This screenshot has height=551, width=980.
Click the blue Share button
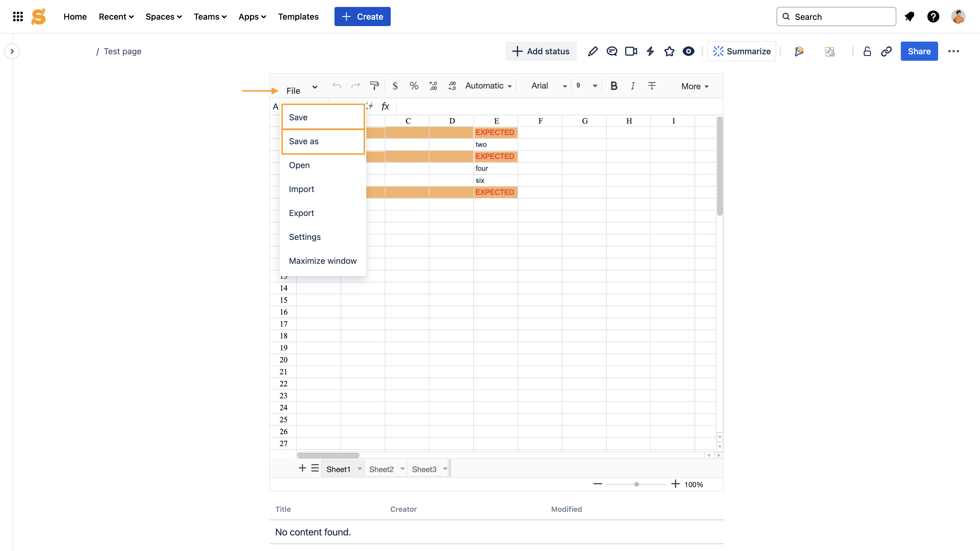[x=919, y=51]
